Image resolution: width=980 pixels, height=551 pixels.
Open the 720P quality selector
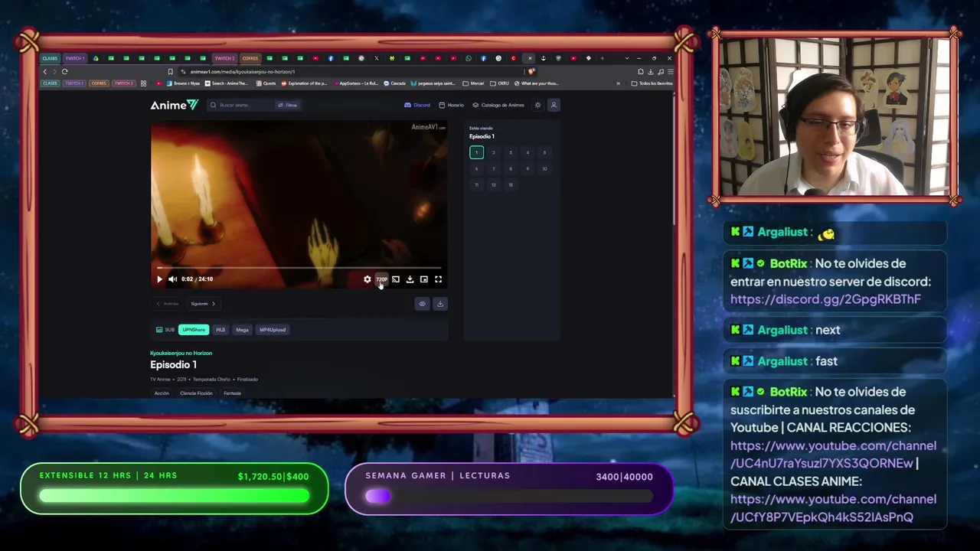(381, 279)
